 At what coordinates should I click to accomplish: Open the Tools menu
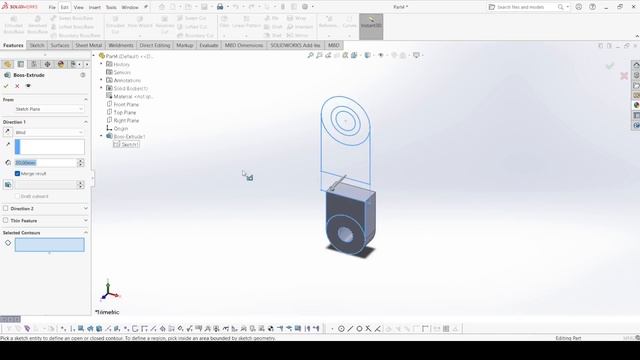[x=111, y=7]
